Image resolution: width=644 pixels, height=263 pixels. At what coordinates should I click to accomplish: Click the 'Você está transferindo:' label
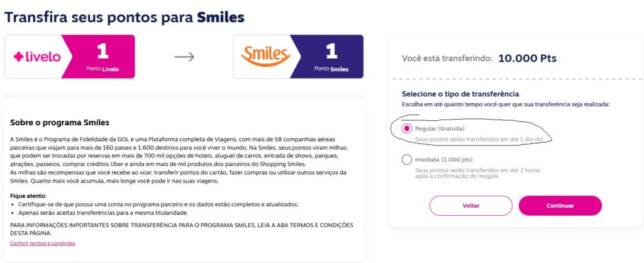click(x=447, y=59)
